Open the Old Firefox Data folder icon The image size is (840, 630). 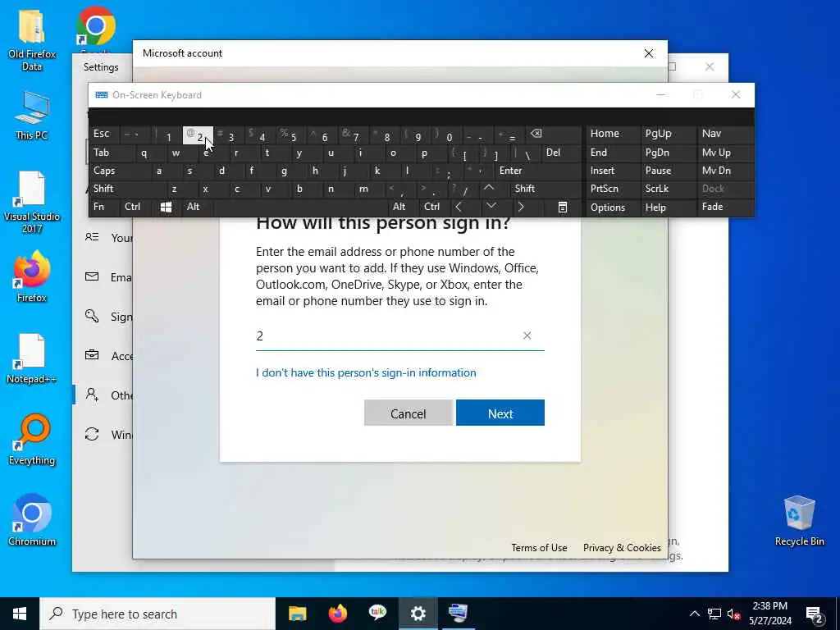point(32,41)
